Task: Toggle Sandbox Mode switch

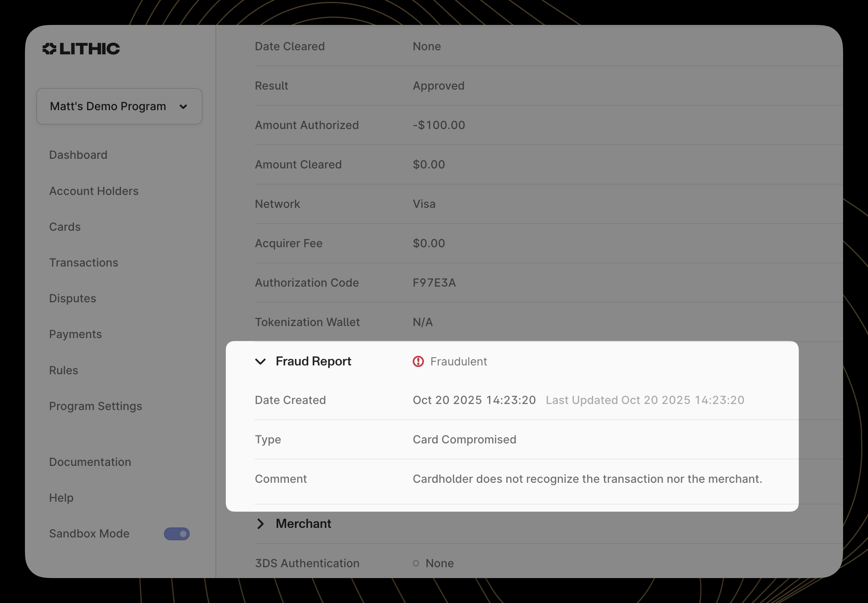Action: click(176, 533)
